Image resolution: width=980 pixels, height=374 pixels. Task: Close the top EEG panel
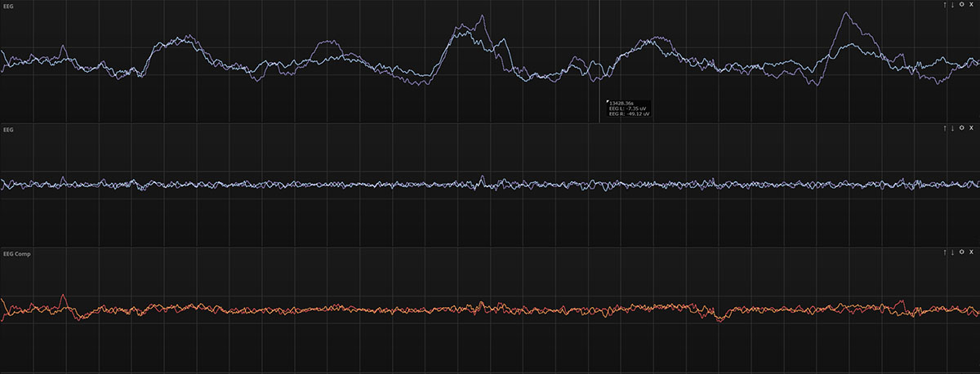(971, 5)
